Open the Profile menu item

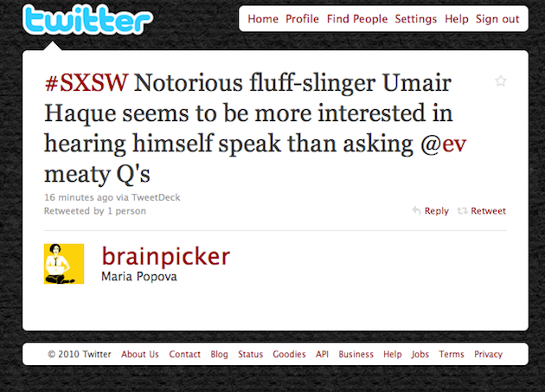pos(302,19)
